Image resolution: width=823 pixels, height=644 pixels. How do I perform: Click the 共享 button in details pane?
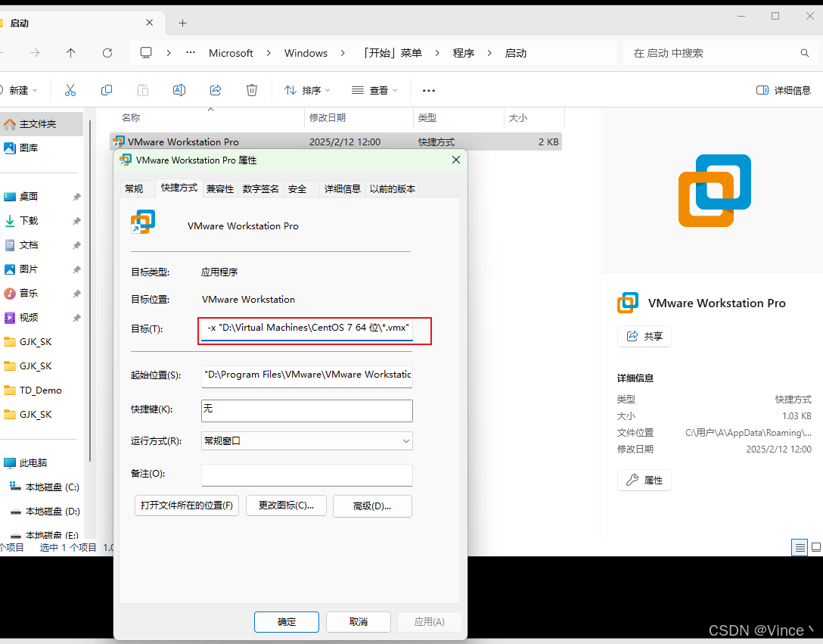pyautogui.click(x=644, y=336)
